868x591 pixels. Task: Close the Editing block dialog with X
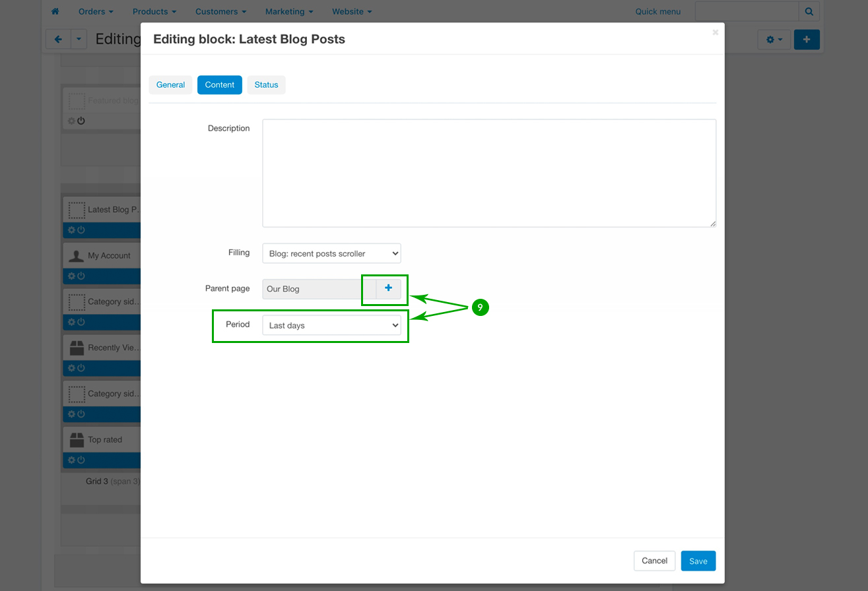pos(715,32)
